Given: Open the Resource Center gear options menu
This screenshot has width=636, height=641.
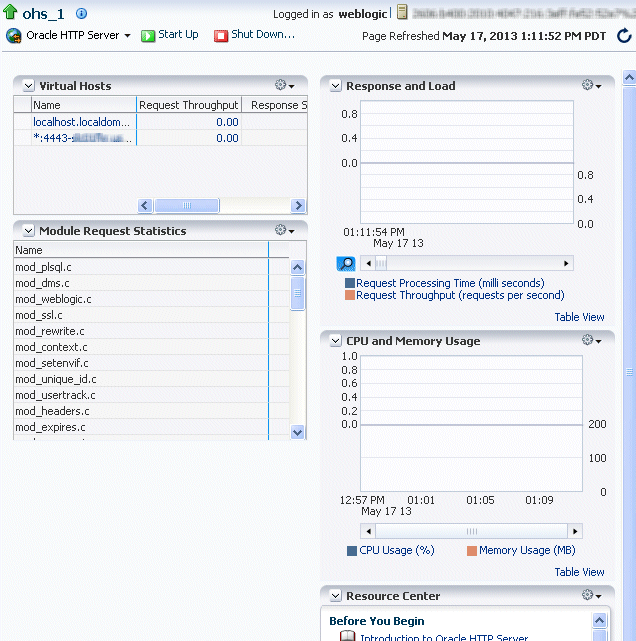Looking at the screenshot, I should (591, 595).
